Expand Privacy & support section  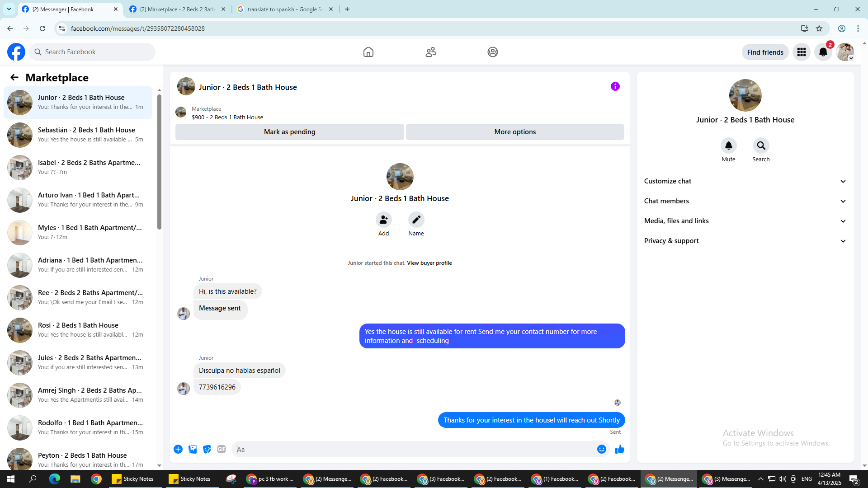(745, 241)
